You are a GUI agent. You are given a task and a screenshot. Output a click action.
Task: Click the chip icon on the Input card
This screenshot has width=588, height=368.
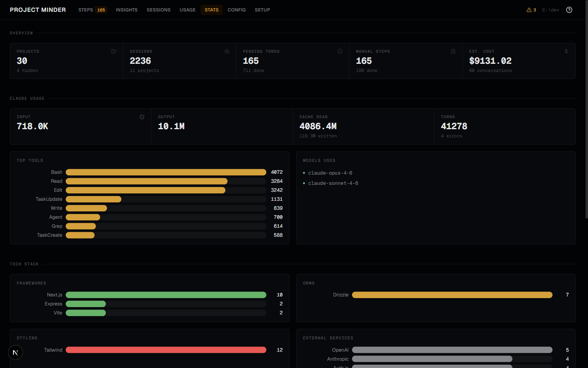coord(142,117)
